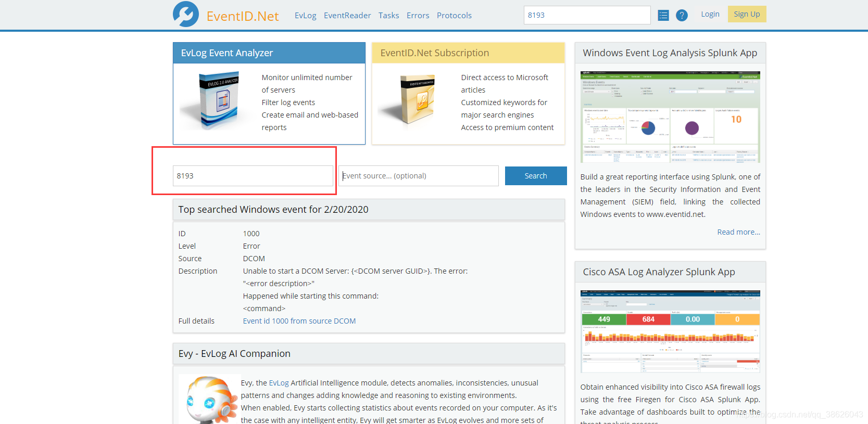
Task: Open the Protocols menu item
Action: 454,16
